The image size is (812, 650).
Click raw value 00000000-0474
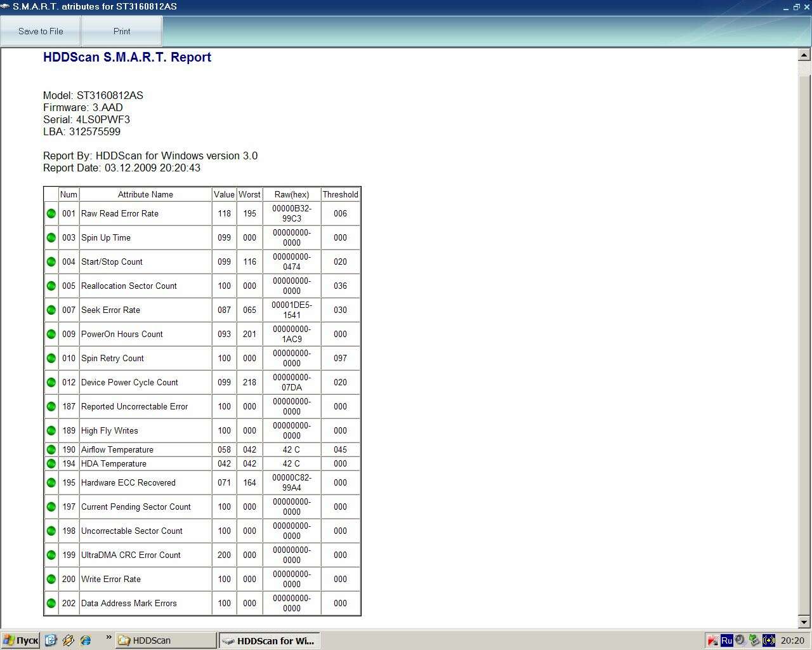tap(292, 262)
